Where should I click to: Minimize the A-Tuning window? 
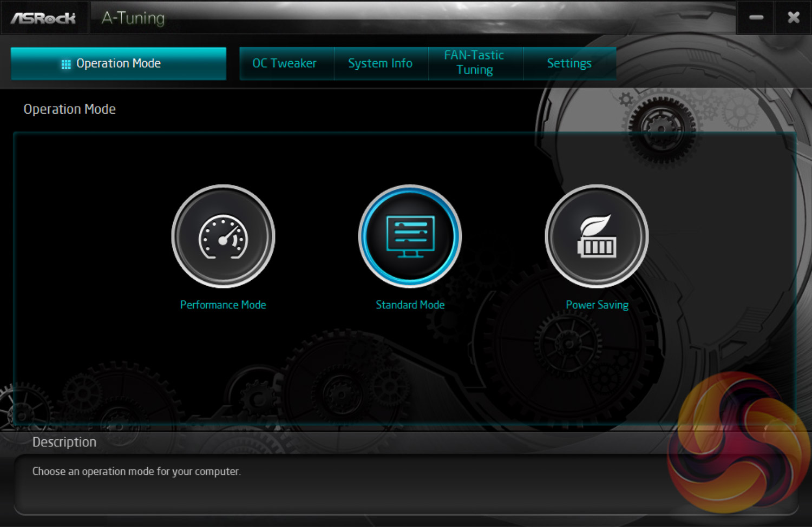(756, 17)
